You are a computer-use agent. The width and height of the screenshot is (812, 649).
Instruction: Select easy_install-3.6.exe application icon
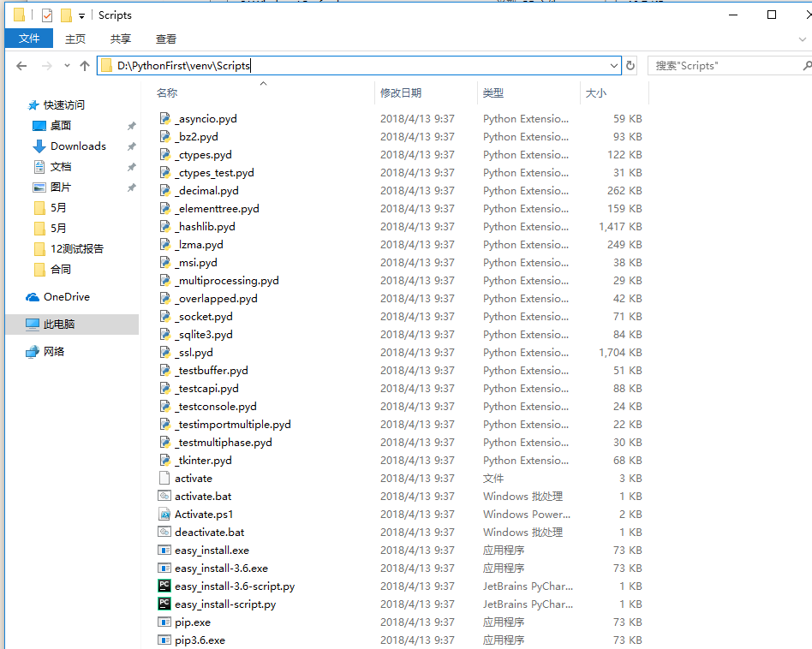point(164,568)
